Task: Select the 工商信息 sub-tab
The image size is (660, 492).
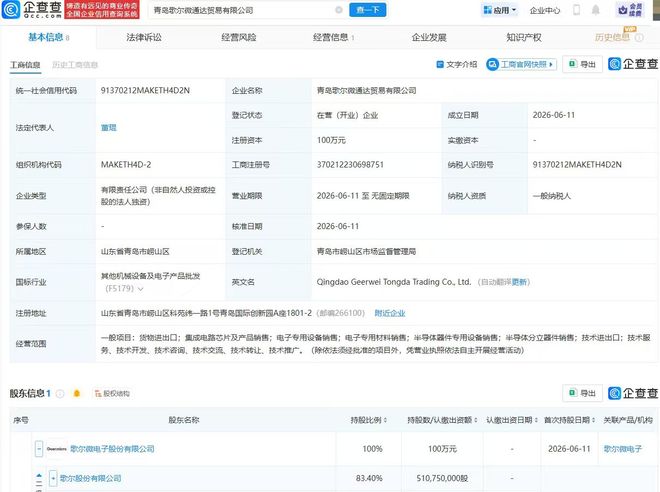Action: [x=25, y=65]
